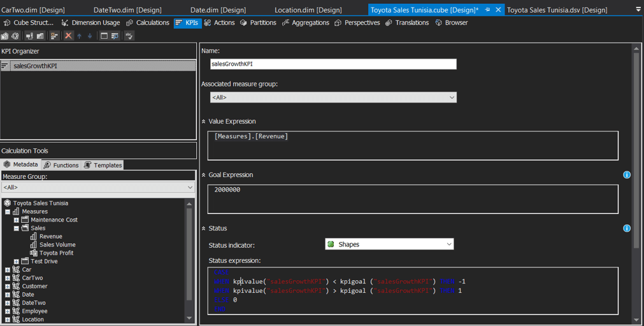Open the Cube Structure tab

coord(28,22)
